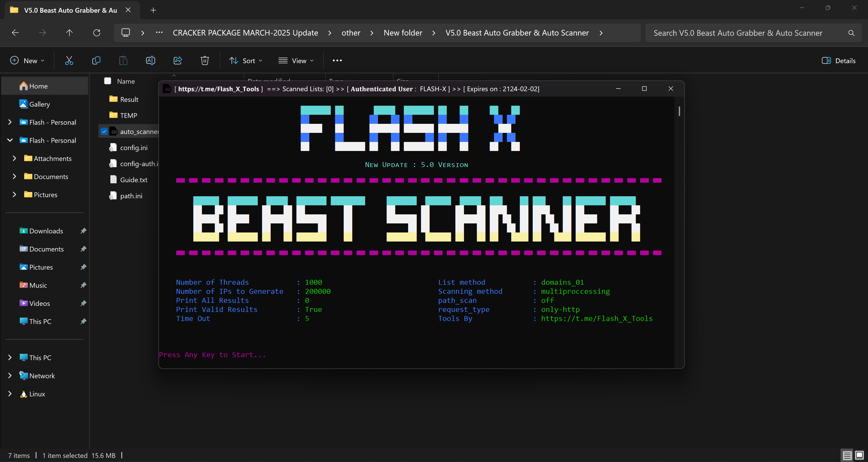Expand the View menu

(x=296, y=60)
